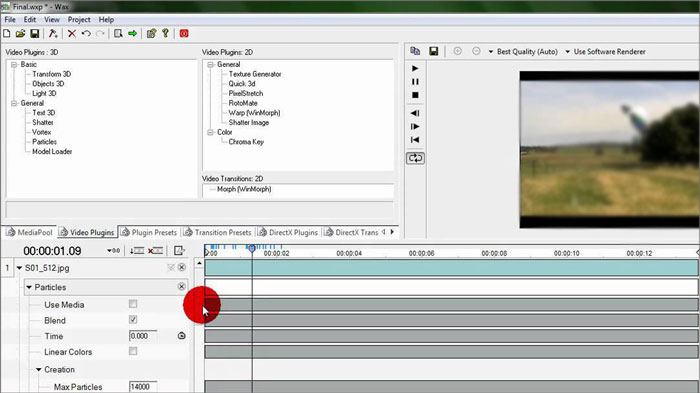Viewport: 700px width, 393px height.
Task: Save preview frame disk icon
Action: point(433,51)
